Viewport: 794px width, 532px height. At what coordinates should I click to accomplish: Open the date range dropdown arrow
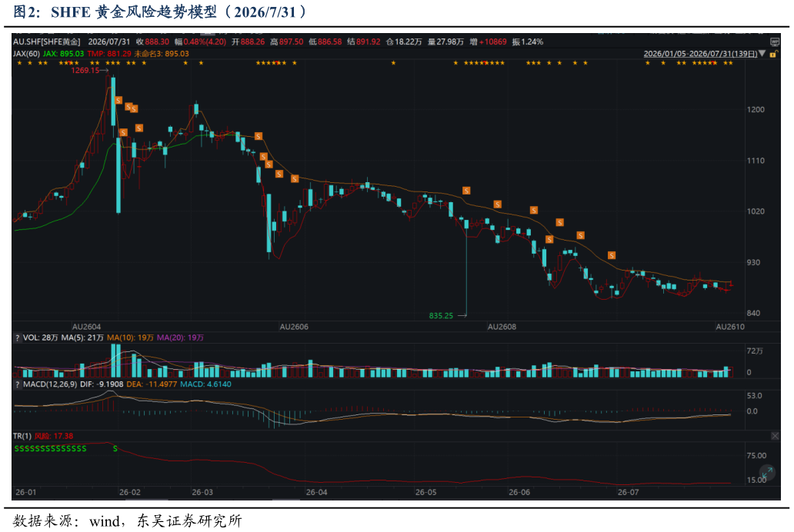pyautogui.click(x=762, y=54)
